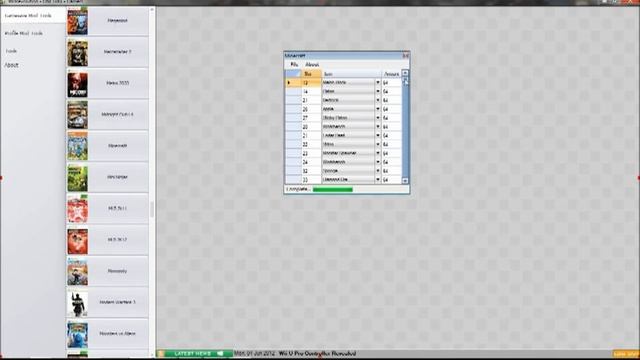Click the game list vertical scrollbar thumb
Image resolution: width=640 pixels, height=360 pixels.
click(152, 209)
